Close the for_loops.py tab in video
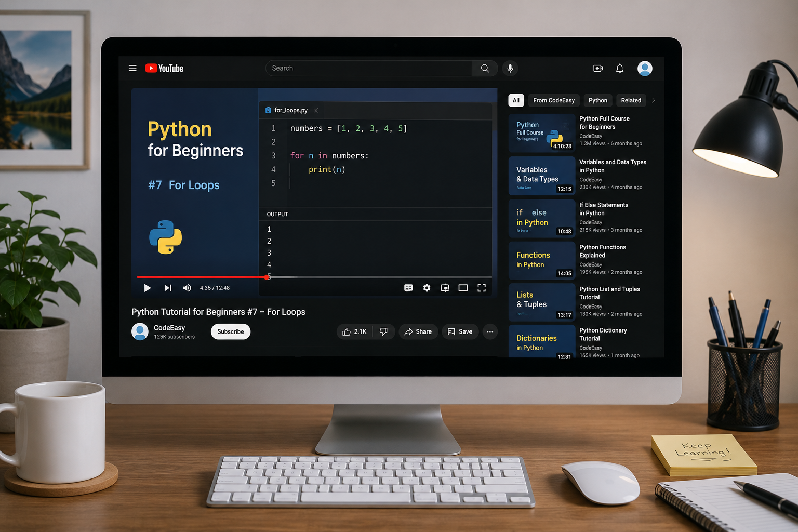The image size is (798, 532). [x=316, y=110]
